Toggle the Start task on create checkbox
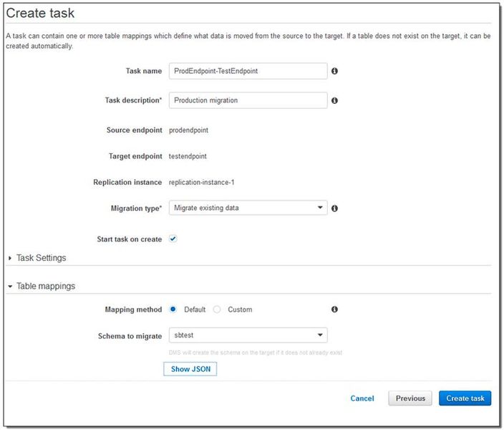 (173, 239)
